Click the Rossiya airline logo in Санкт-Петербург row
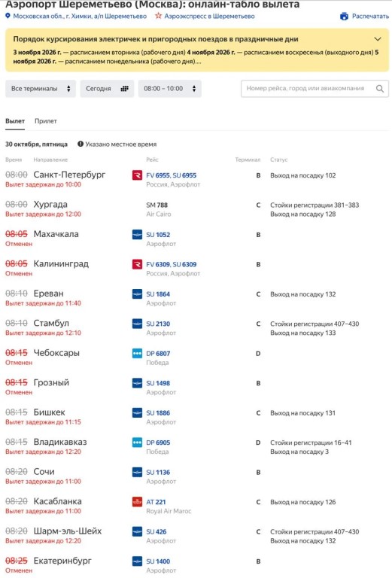Image resolution: width=392 pixels, height=578 pixels. pyautogui.click(x=137, y=175)
